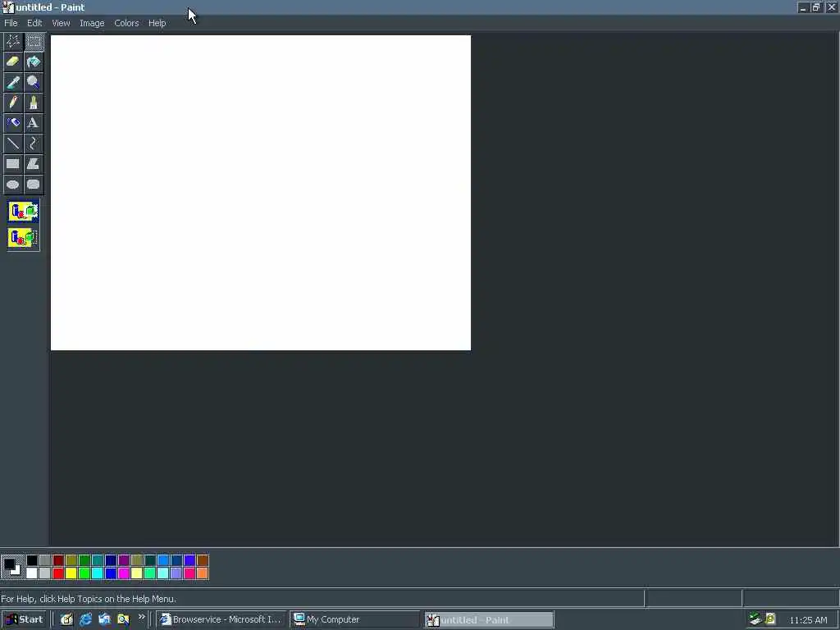
Task: Choose the Pencil tool
Action: (13, 103)
